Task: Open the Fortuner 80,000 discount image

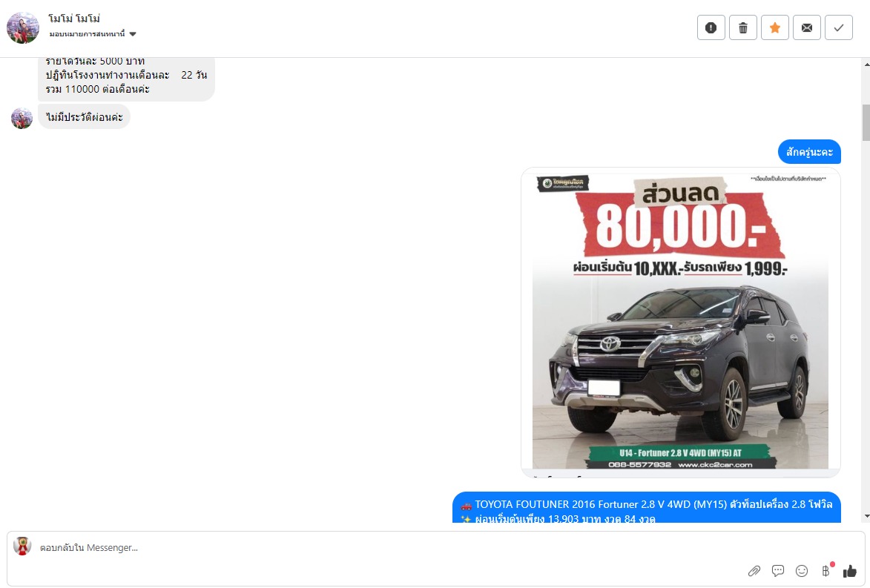Action: pyautogui.click(x=680, y=323)
